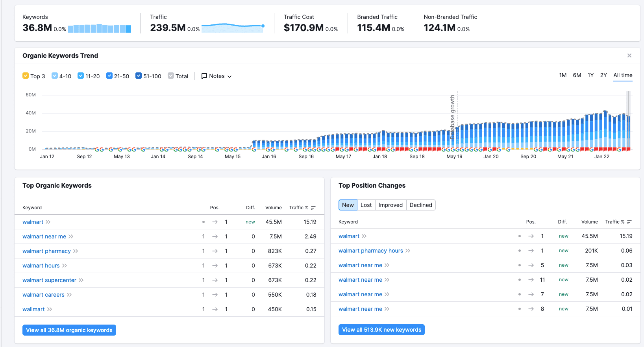Click View all 513.9K new keywords button
Screen dimensions: 644x347
pos(381,330)
